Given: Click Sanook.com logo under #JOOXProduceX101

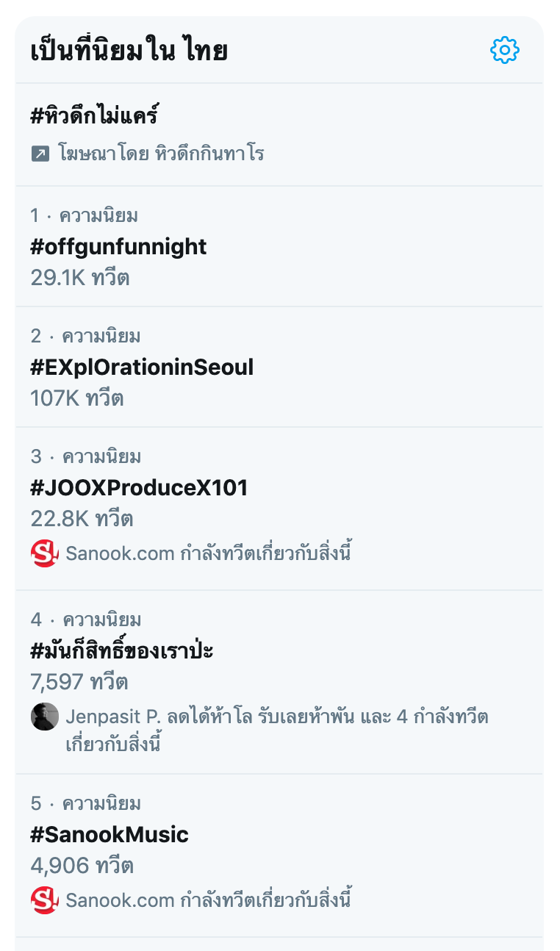Looking at the screenshot, I should [44, 553].
